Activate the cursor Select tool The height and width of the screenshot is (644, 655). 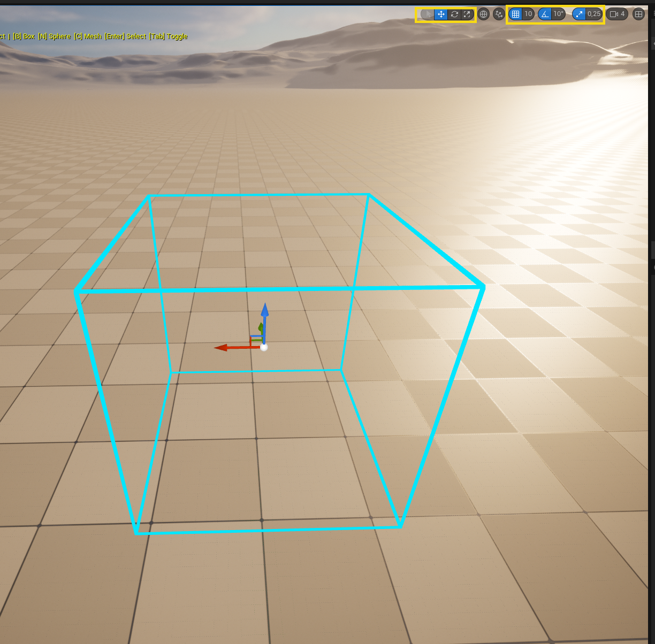click(428, 14)
